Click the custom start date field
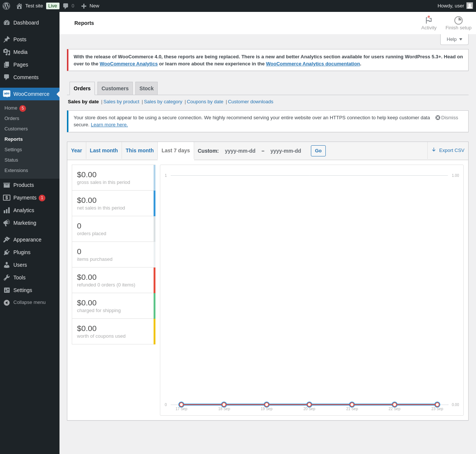 click(x=240, y=151)
